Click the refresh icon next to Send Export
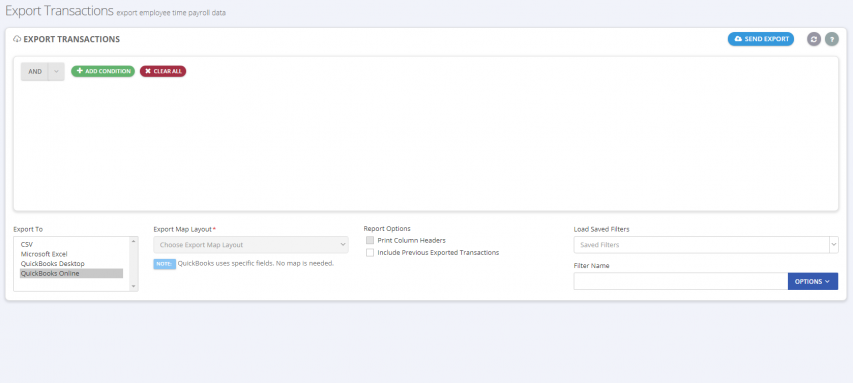Image resolution: width=853 pixels, height=383 pixels. coord(813,39)
